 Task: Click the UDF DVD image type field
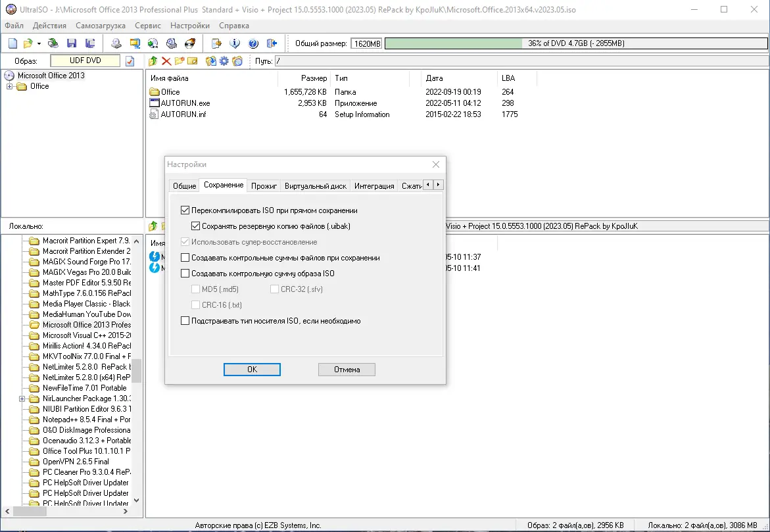[x=85, y=60]
